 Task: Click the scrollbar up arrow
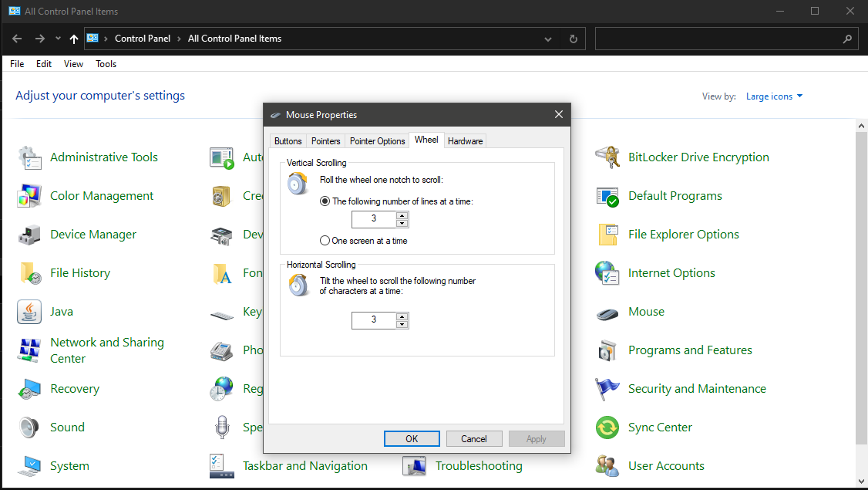(x=861, y=126)
